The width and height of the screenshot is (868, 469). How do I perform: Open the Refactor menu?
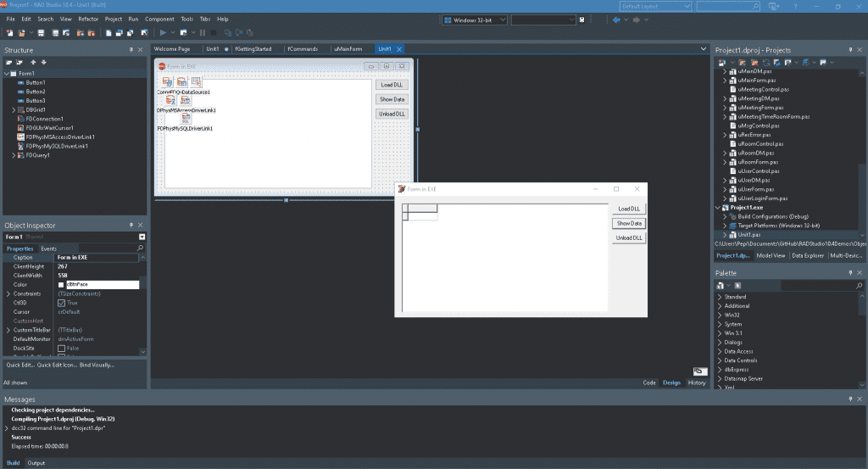point(88,19)
